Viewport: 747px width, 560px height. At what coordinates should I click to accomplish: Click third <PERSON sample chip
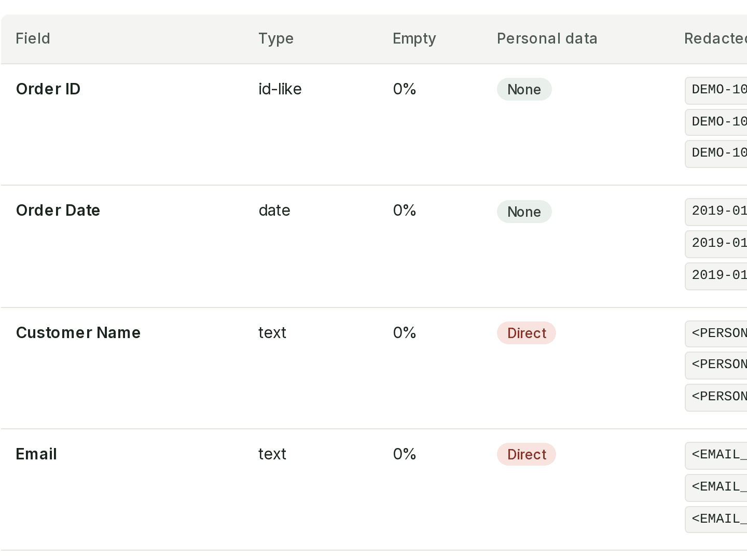tap(716, 397)
